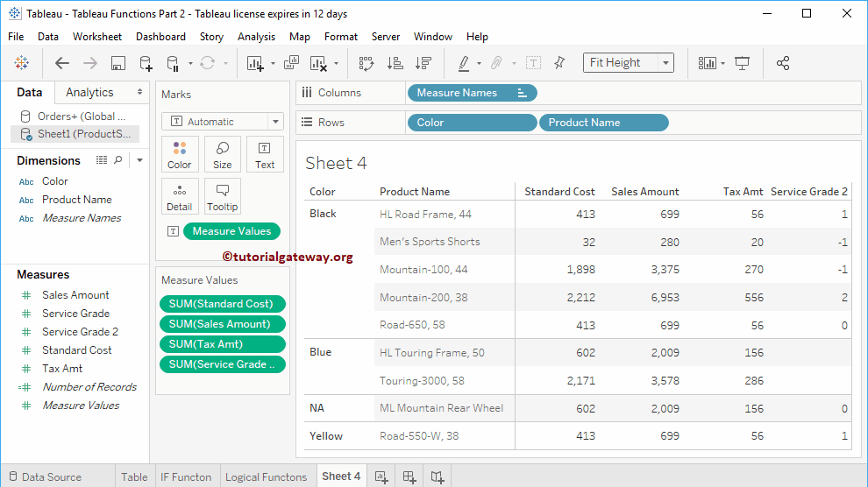Click the Color marks card
Screen dimensions: 868x487
[180, 155]
